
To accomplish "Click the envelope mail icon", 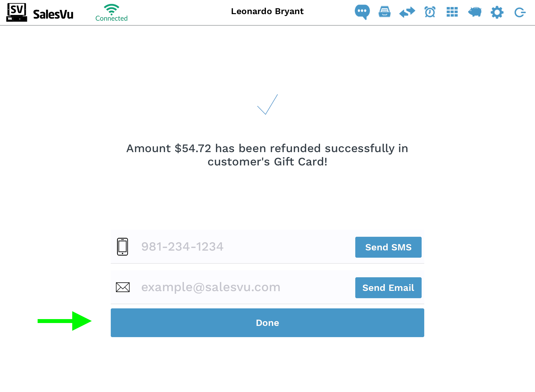I will (123, 287).
